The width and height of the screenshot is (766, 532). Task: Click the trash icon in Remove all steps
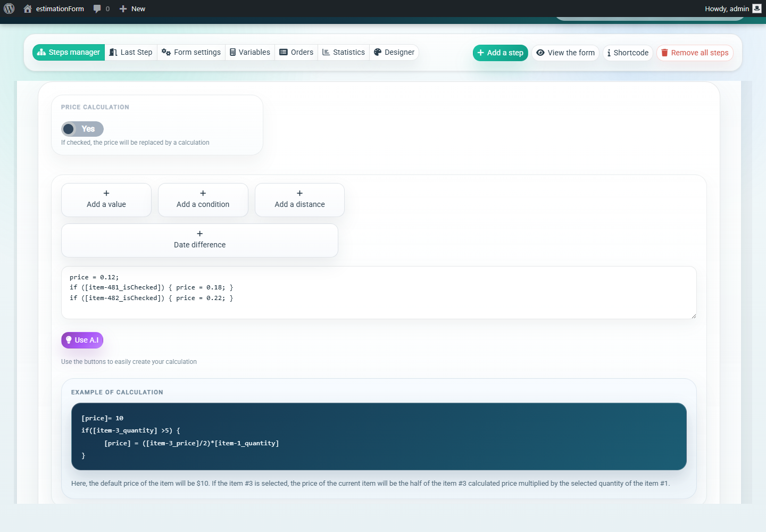point(664,53)
